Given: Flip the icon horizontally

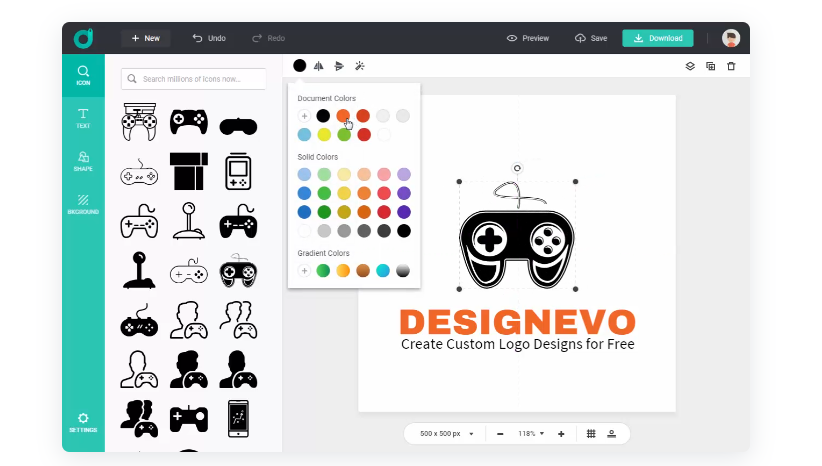Looking at the screenshot, I should [319, 66].
